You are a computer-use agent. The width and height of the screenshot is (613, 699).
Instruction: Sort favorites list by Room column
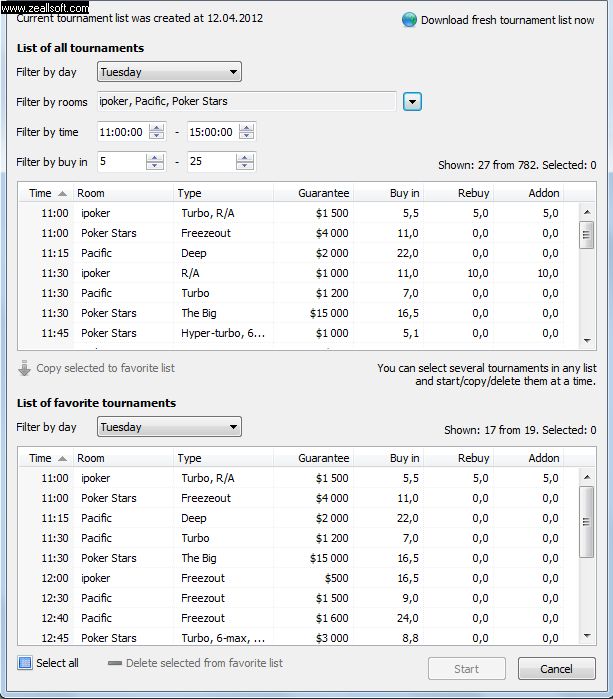coord(123,458)
